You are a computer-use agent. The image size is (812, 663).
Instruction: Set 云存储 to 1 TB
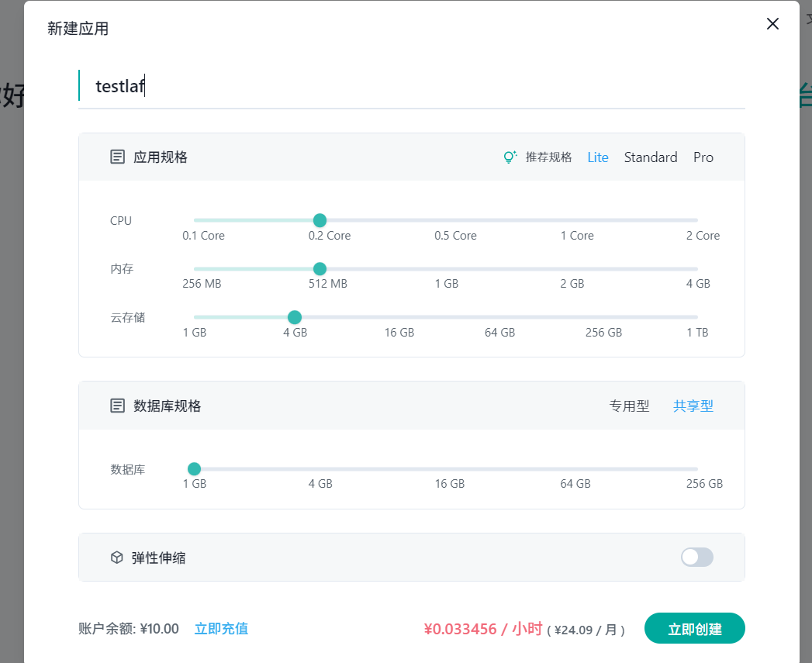pos(697,333)
